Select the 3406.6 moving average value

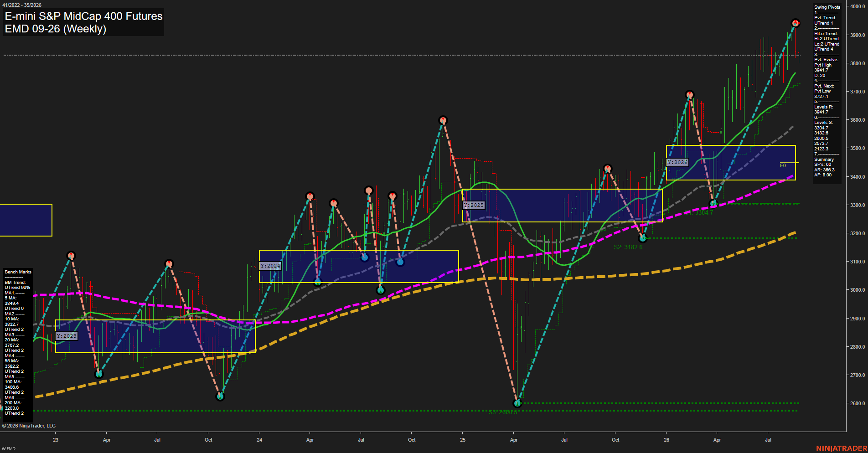(12, 387)
